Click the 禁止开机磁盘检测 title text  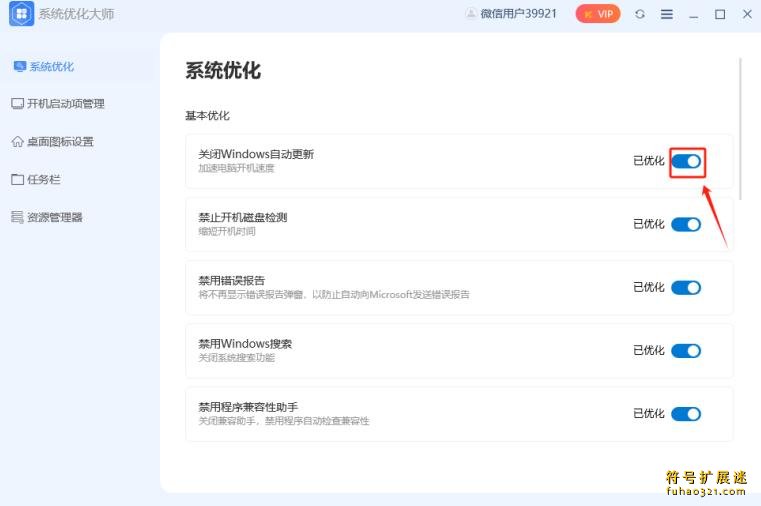pyautogui.click(x=243, y=217)
